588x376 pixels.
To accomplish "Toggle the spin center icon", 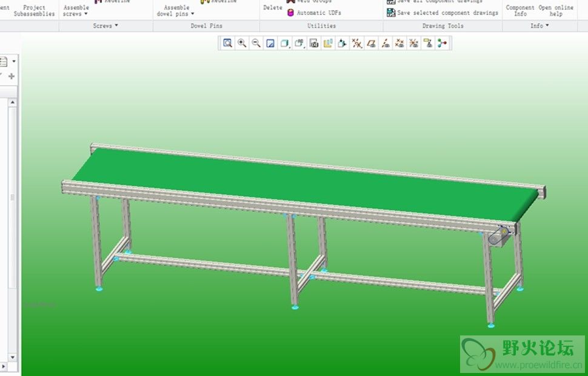I will [x=442, y=43].
